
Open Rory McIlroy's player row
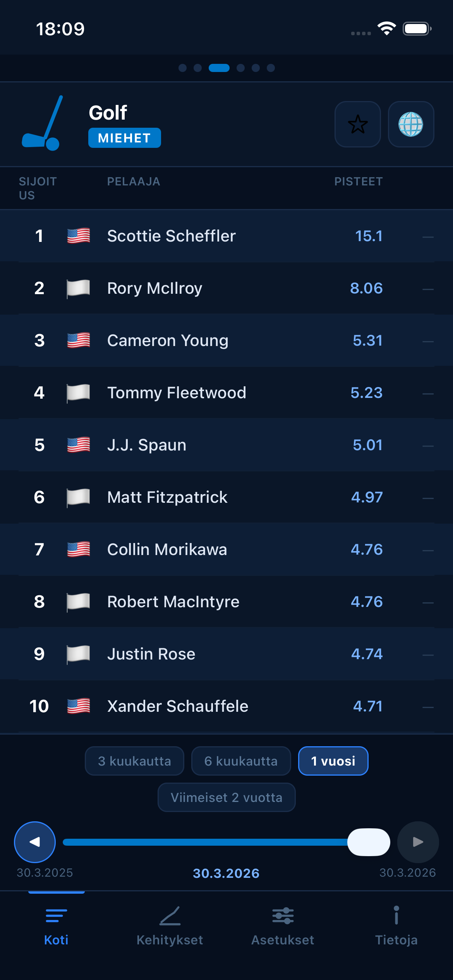click(226, 288)
